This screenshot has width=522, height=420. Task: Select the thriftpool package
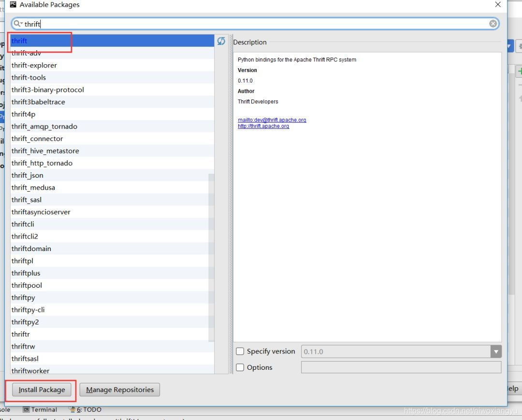coord(112,285)
